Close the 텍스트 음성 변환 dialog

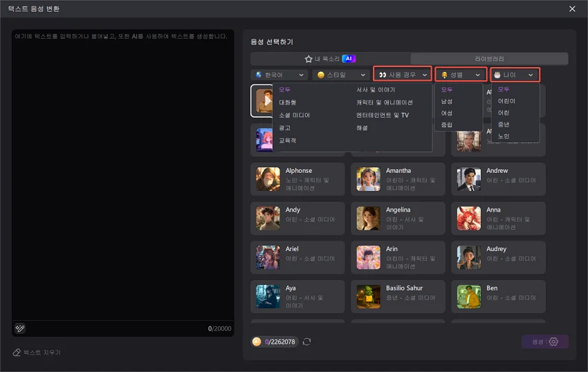[572, 8]
